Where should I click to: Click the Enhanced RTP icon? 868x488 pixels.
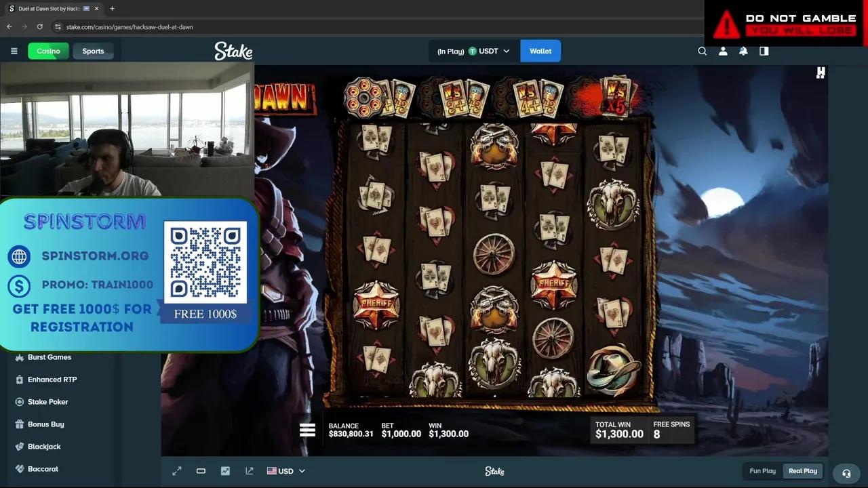pos(20,380)
